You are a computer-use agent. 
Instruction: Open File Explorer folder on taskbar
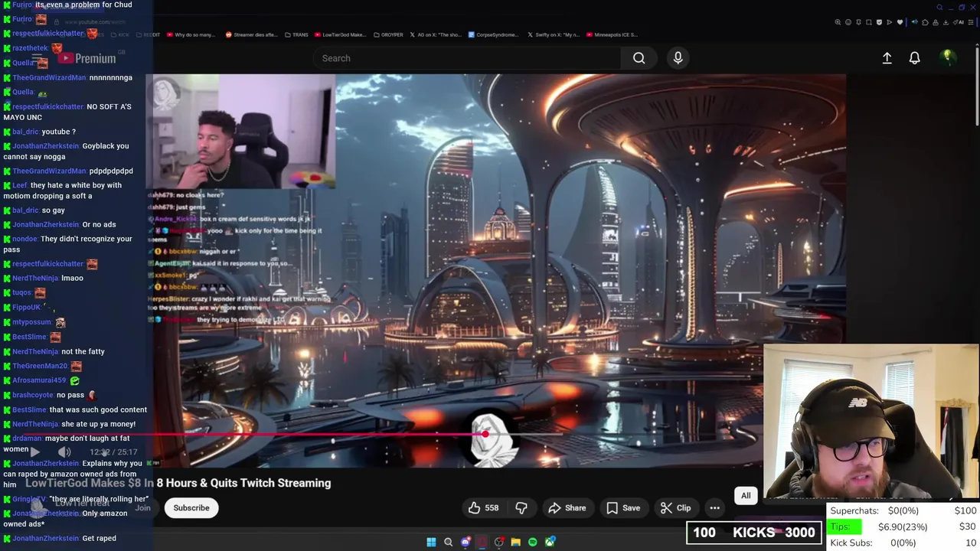(x=515, y=542)
